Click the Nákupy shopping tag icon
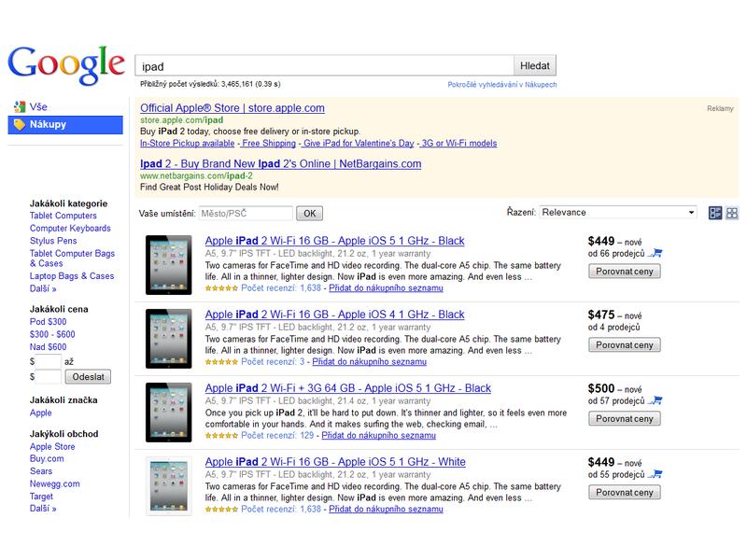747x560 pixels. (19, 125)
